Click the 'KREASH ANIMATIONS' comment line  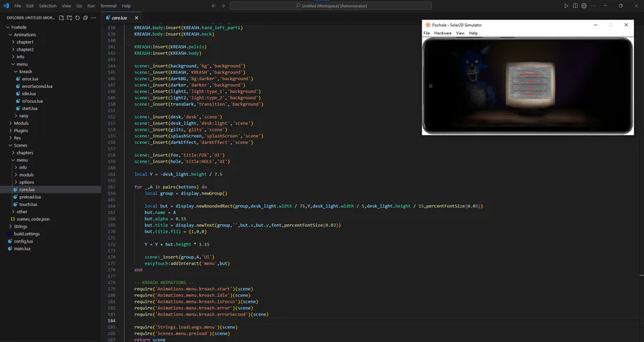[x=163, y=283]
